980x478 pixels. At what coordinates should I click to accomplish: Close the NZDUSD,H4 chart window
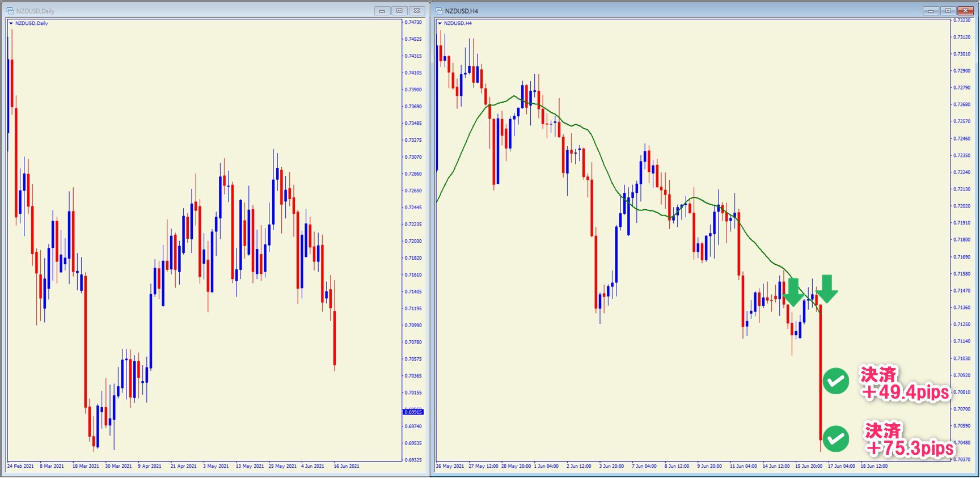(x=965, y=11)
